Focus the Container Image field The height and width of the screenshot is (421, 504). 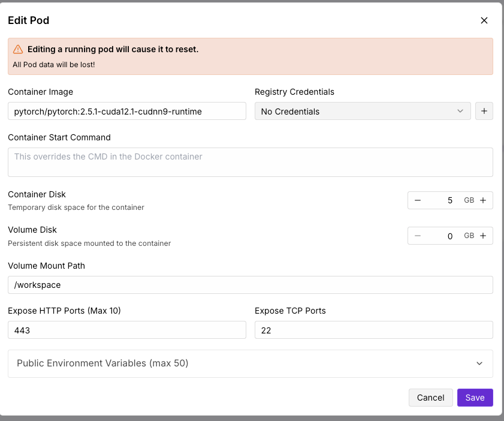click(126, 111)
